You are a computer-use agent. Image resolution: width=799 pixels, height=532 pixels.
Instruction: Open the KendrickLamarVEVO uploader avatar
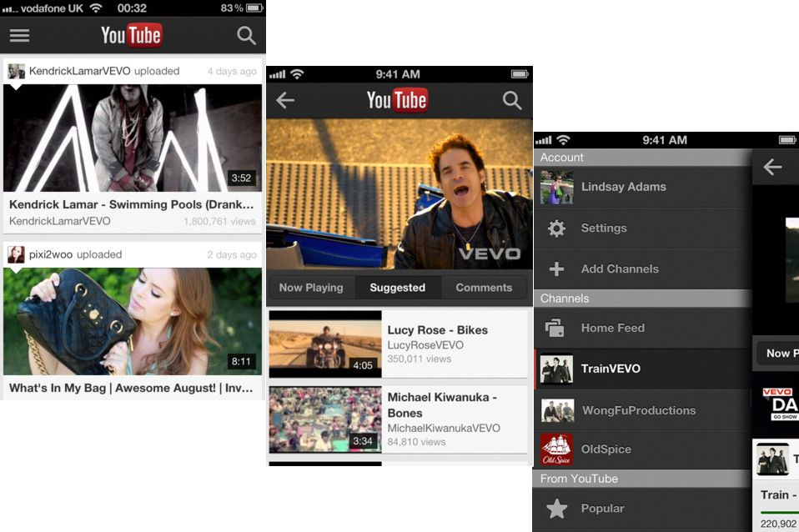click(17, 71)
